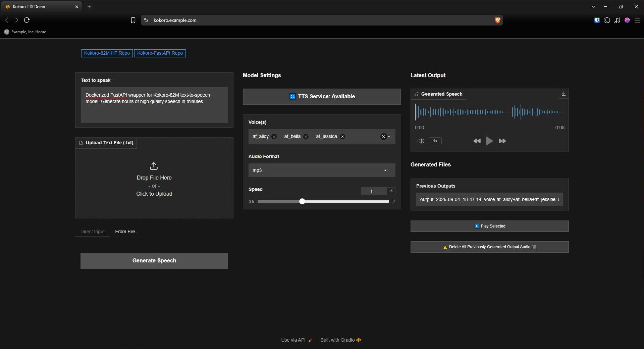Remove the af_alloy voice tag
Viewport: 644px width, 349px height.
pos(274,137)
